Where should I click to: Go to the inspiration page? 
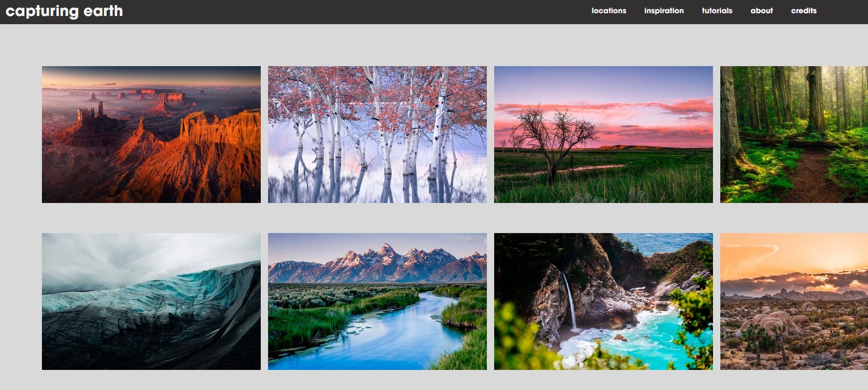coord(663,11)
